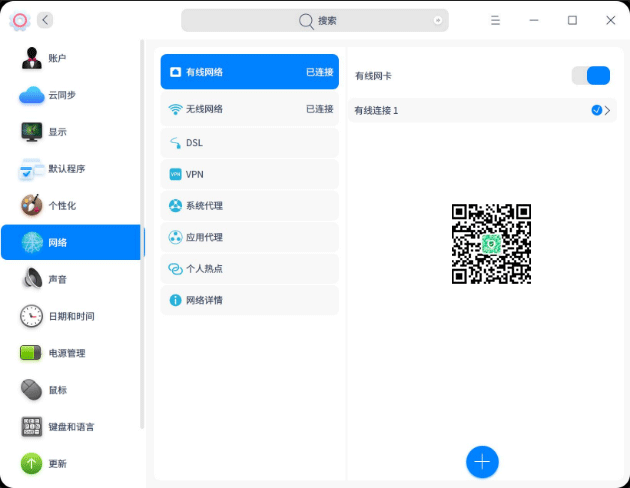Open the 云同步 settings section

coord(71,95)
